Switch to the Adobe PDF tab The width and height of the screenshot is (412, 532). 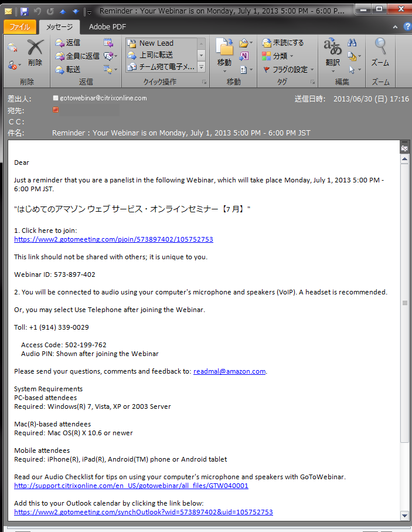[107, 27]
